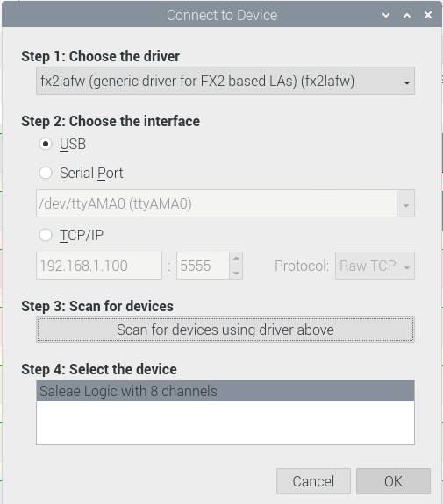Cancel the Connect to Device dialog
The image size is (443, 504).
[313, 481]
